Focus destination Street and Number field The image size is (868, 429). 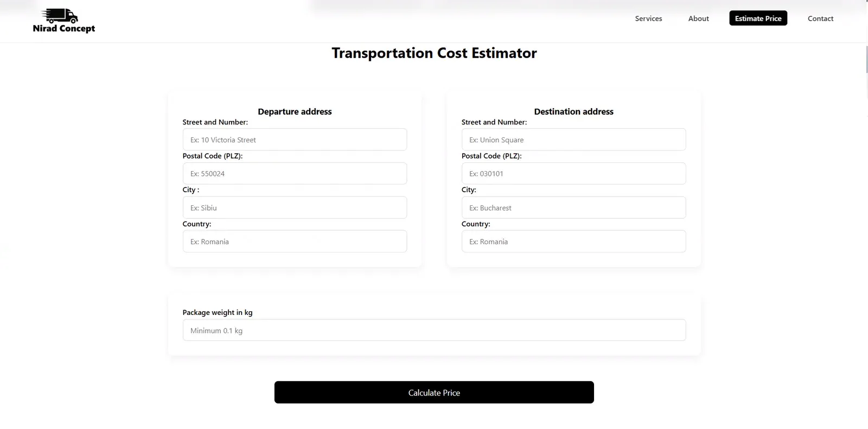point(573,140)
